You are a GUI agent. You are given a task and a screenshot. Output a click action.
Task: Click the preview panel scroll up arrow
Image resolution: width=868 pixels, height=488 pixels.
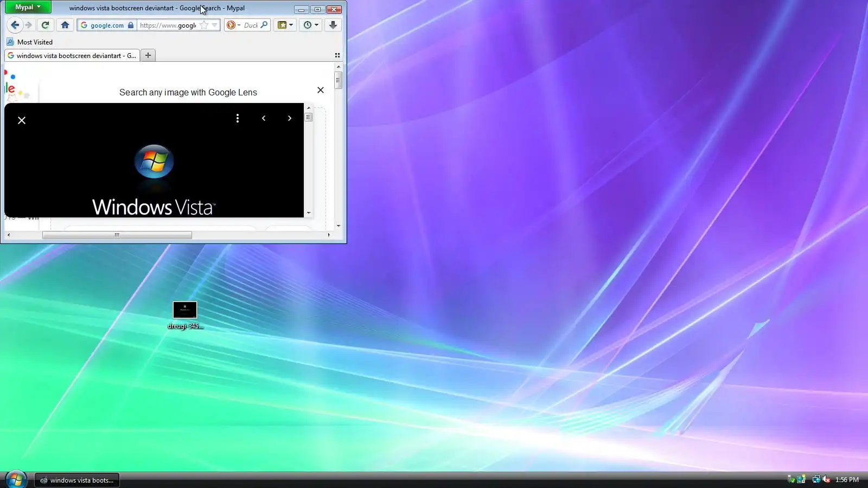tap(309, 107)
